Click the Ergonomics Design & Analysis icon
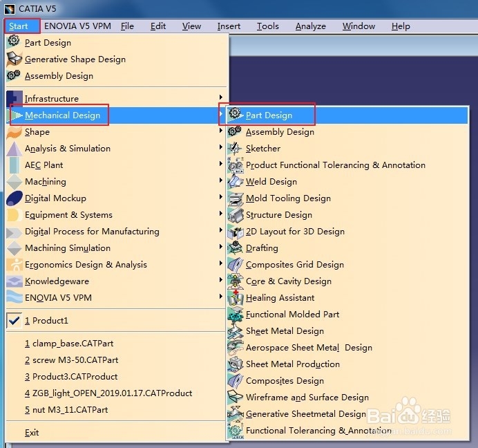 [15, 265]
